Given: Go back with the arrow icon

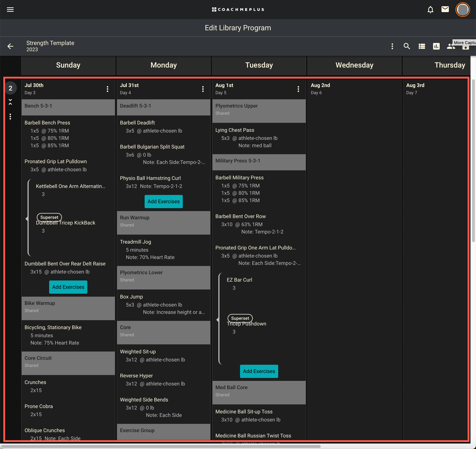Looking at the screenshot, I should pyautogui.click(x=10, y=46).
